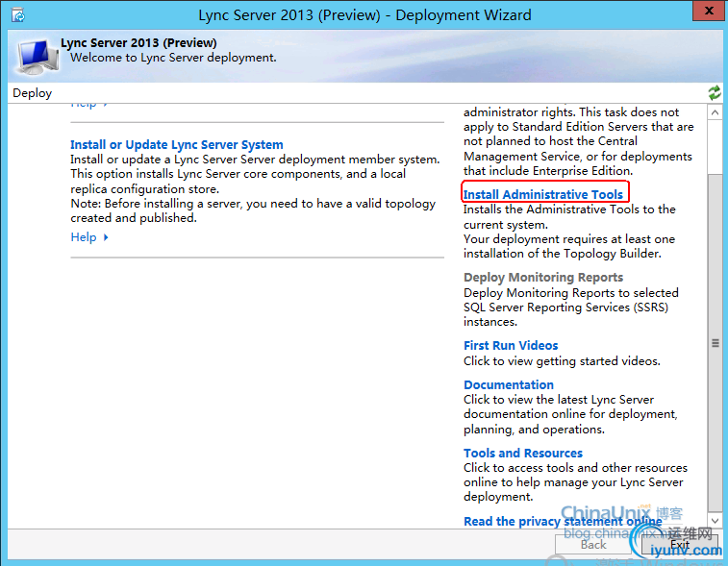The image size is (728, 566).
Task: Expand Help under Install or Update section
Action: 84,237
